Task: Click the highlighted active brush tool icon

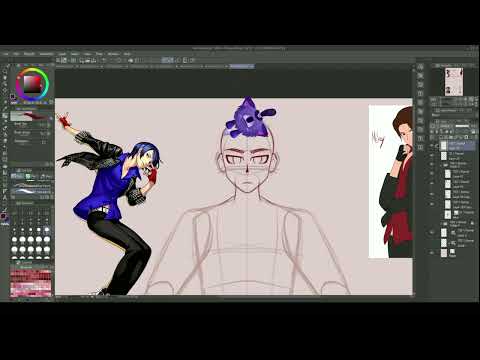Action: tap(5, 116)
